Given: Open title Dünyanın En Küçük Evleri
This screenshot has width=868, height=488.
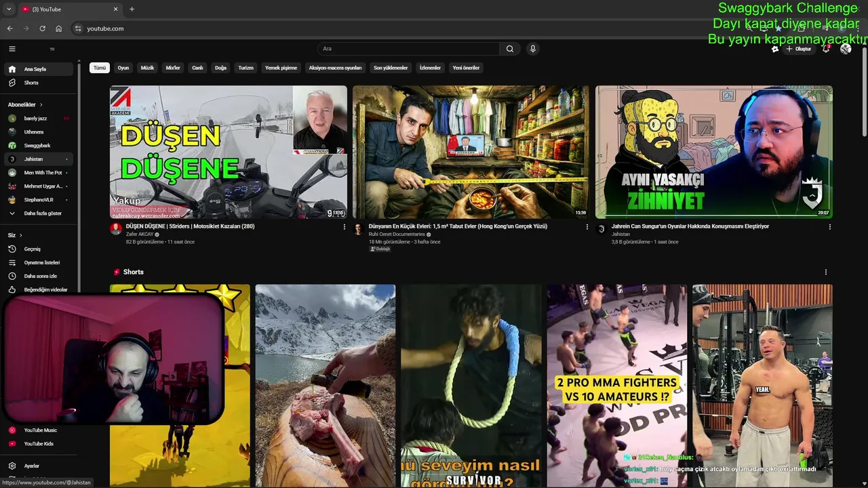Looking at the screenshot, I should click(458, 226).
